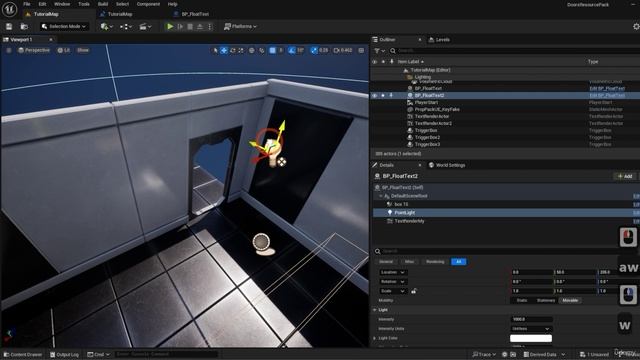This screenshot has width=640, height=360.
Task: Open the Edit menu
Action: click(42, 4)
